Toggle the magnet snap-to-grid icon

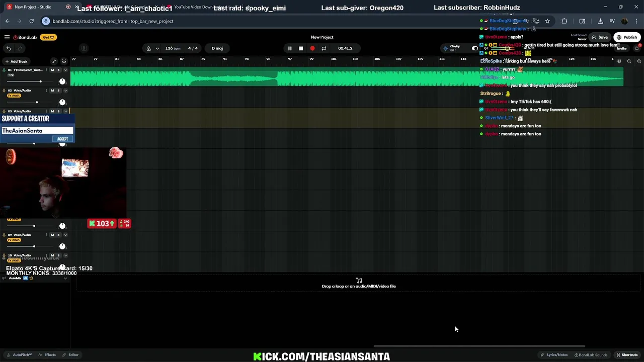[x=619, y=61]
